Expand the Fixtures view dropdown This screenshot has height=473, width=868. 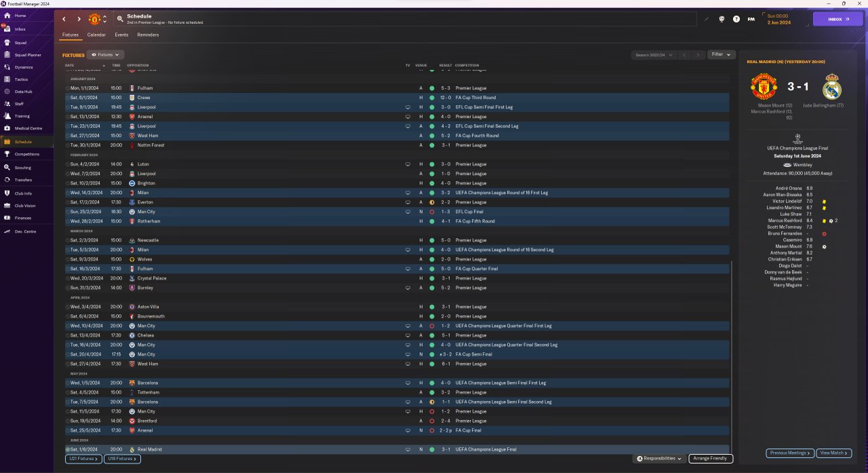coord(106,54)
